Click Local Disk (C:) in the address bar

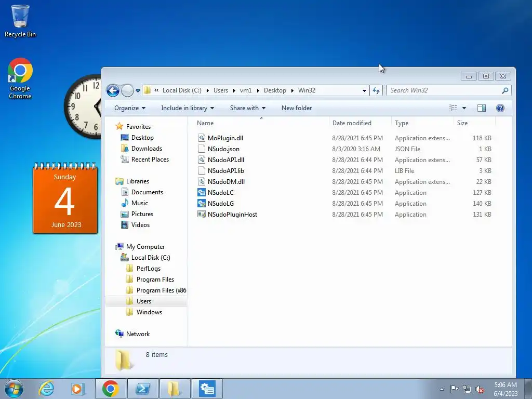point(182,90)
